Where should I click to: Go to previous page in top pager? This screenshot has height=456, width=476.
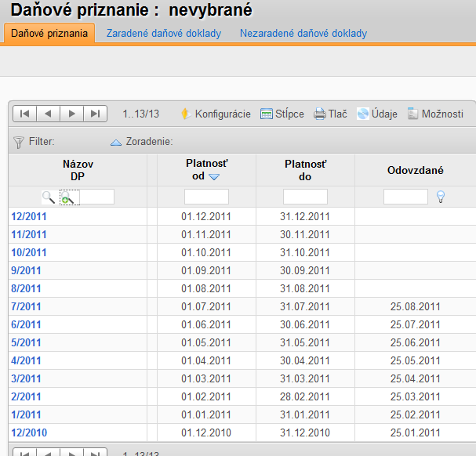pos(49,114)
